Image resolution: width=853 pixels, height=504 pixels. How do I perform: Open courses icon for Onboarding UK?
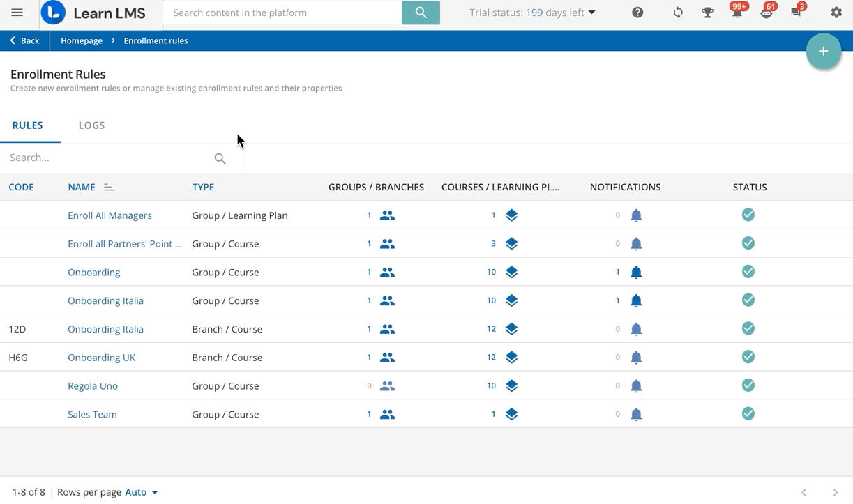pyautogui.click(x=511, y=358)
